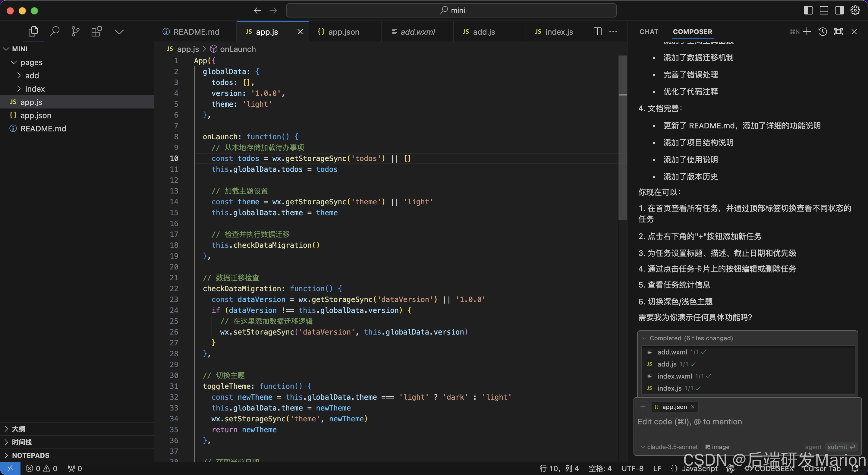The width and height of the screenshot is (868, 475).
Task: Click the editor vertical scrollbar
Action: click(622, 138)
